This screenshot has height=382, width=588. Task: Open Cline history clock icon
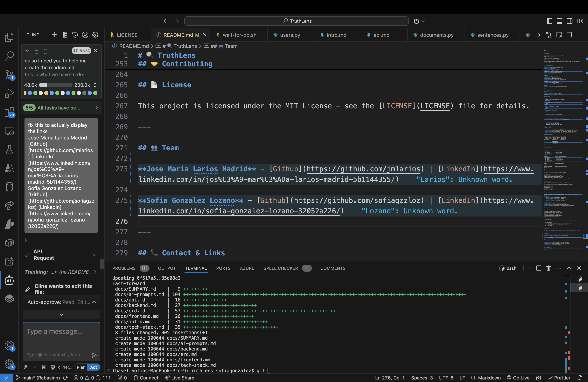[75, 35]
